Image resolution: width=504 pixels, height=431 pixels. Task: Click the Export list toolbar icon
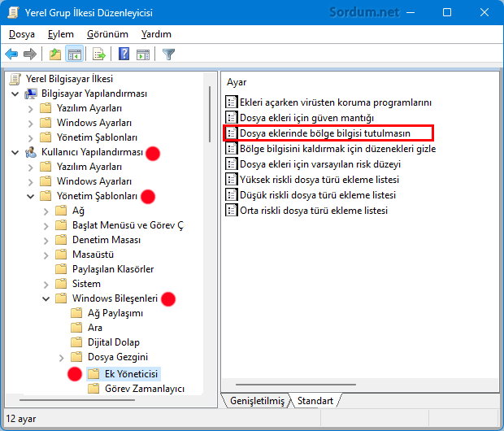click(99, 54)
